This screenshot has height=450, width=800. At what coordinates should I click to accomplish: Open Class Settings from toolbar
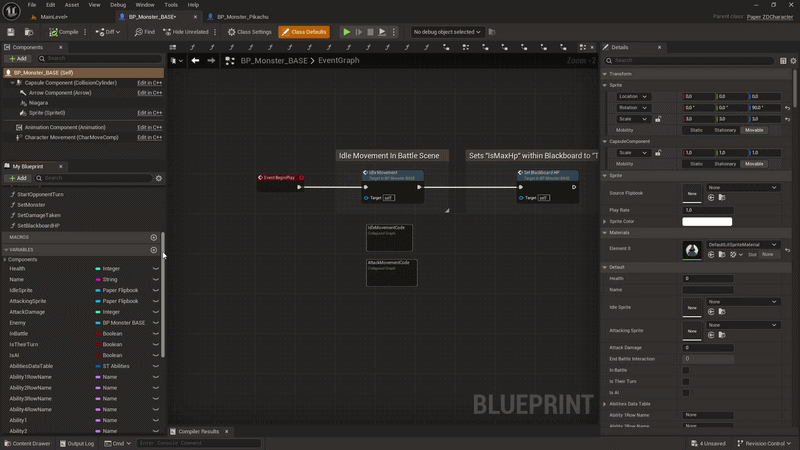249,32
